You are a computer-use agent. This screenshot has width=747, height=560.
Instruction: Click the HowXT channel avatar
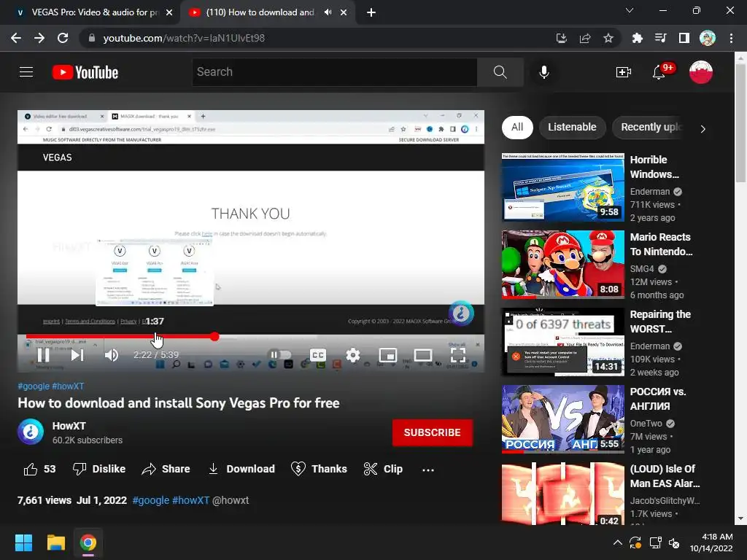tap(31, 432)
